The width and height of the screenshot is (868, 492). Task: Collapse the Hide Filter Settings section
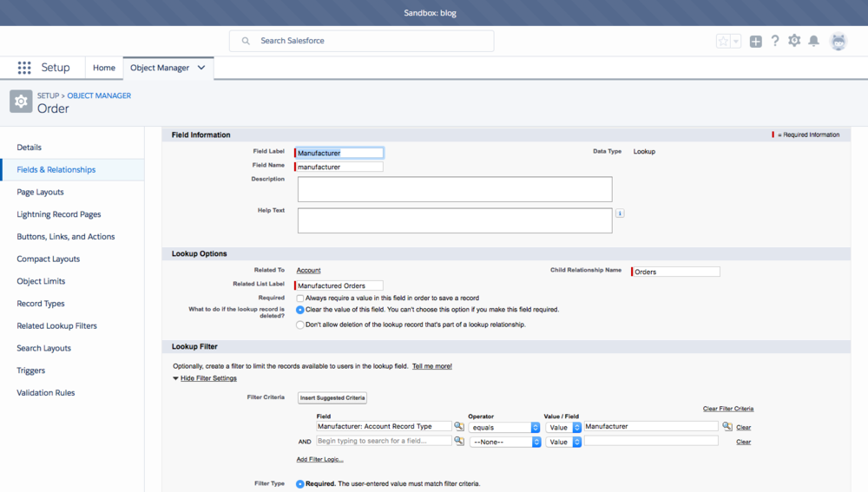pos(208,378)
